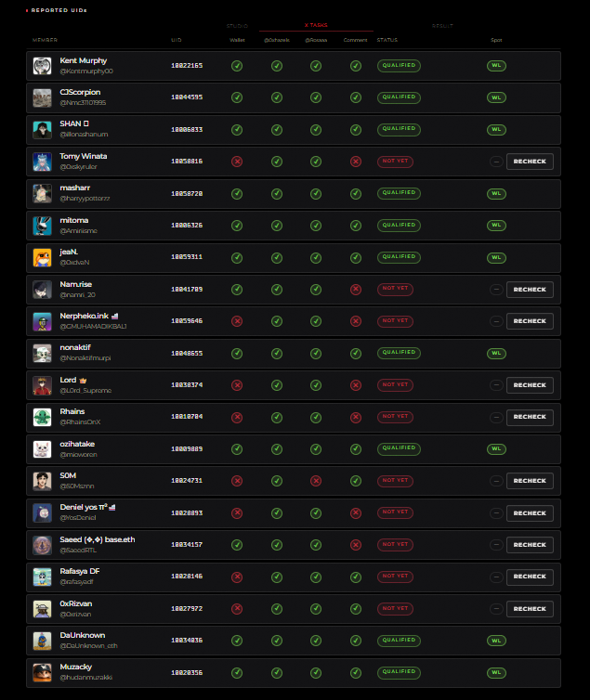Click SHAN's WL spot badge
Viewport: 590px width, 700px height.
[x=496, y=129]
